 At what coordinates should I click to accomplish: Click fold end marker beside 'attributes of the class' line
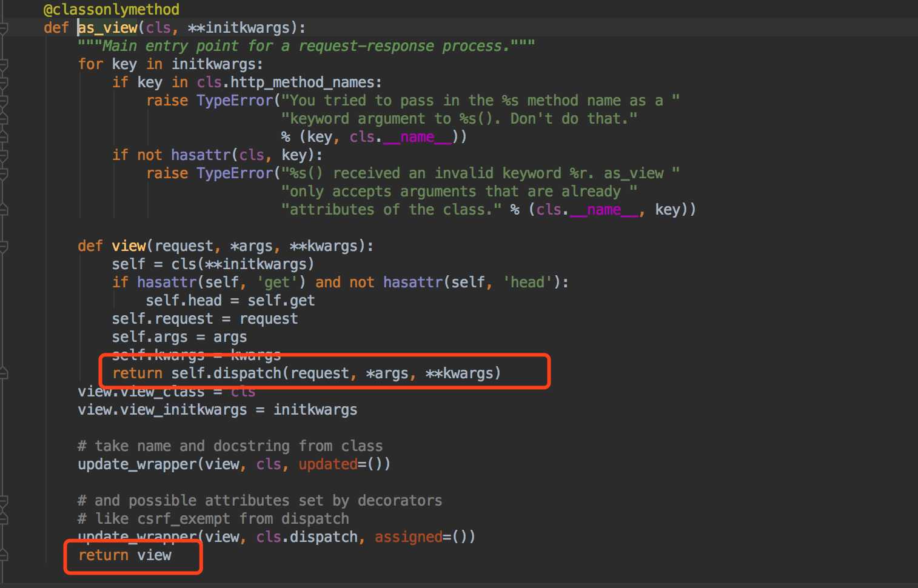pyautogui.click(x=3, y=210)
